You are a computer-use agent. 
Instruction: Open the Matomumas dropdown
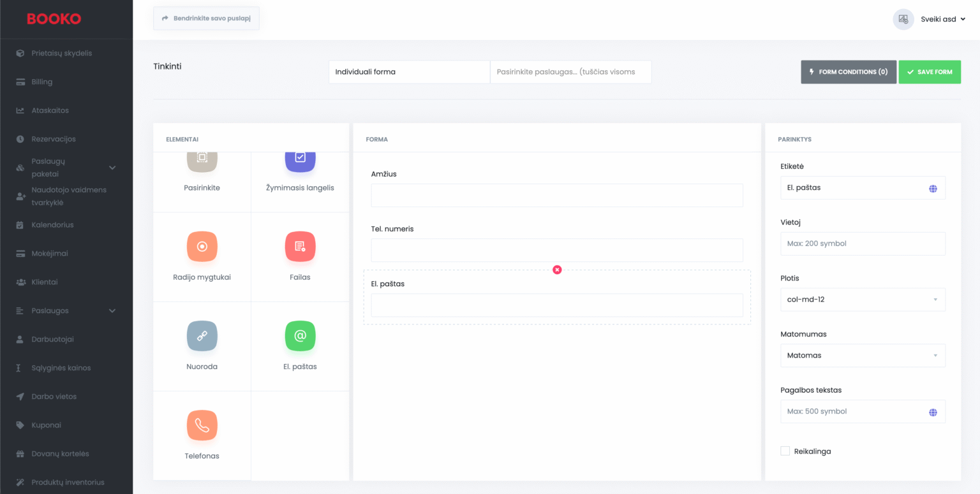pyautogui.click(x=863, y=356)
